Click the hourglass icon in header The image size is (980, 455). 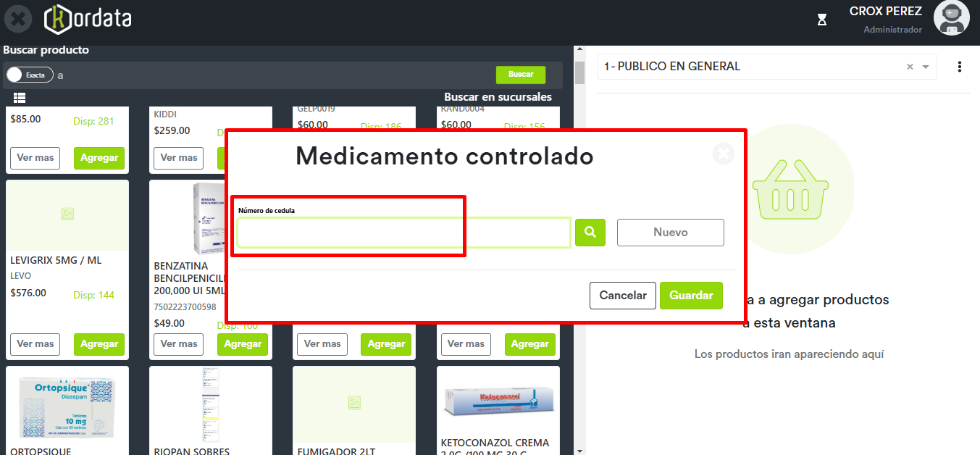[821, 20]
